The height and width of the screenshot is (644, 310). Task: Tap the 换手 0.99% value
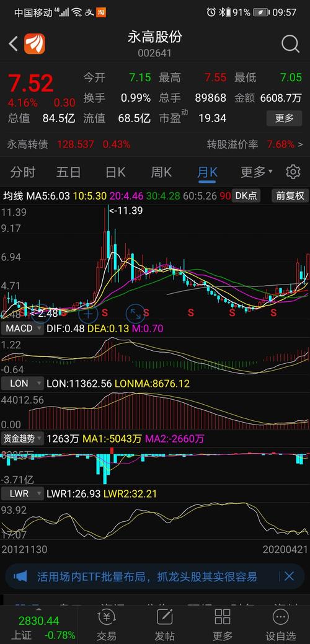click(x=136, y=98)
